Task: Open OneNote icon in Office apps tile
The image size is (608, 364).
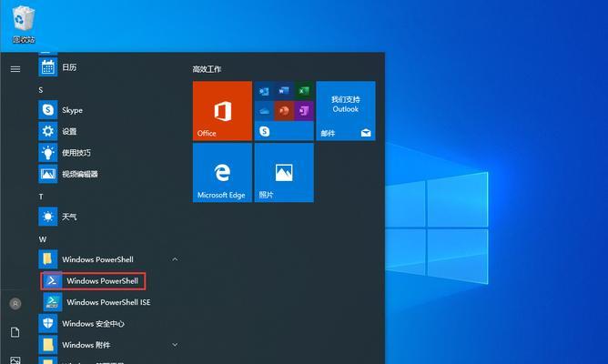Action: coord(304,111)
